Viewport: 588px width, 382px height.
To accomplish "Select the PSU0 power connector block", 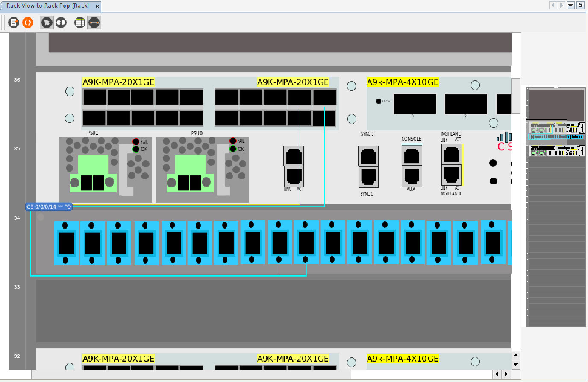I will click(x=190, y=174).
